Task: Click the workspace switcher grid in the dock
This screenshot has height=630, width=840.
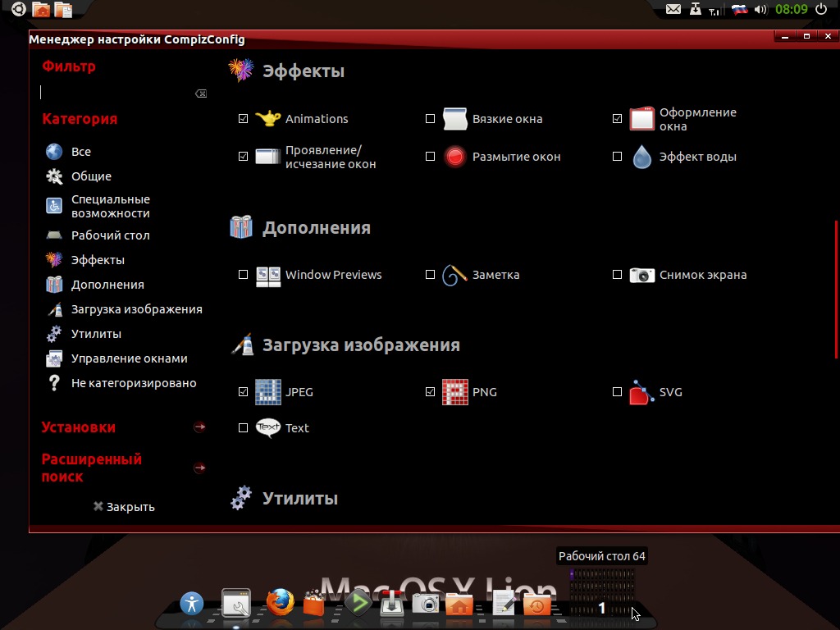Action: 602,592
